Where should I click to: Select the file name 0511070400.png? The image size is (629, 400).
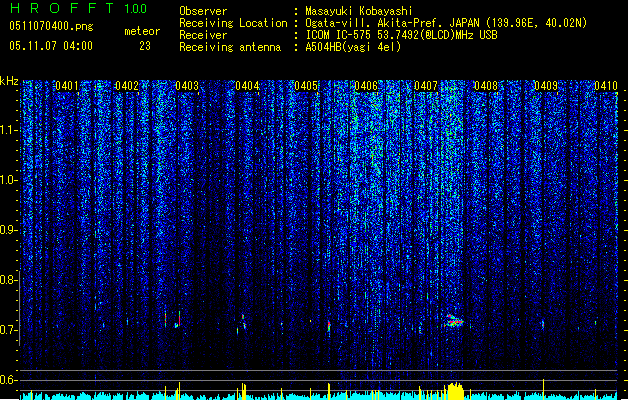[x=51, y=26]
